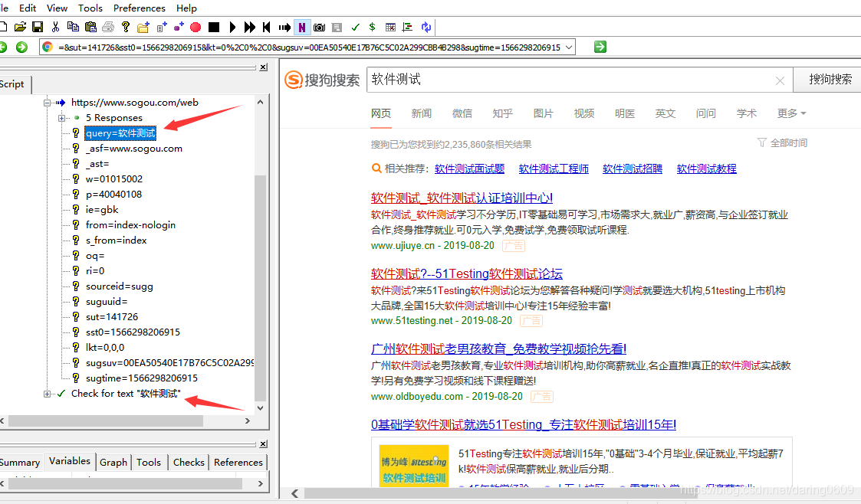Click the Cut scissors icon
This screenshot has width=861, height=504.
[55, 27]
